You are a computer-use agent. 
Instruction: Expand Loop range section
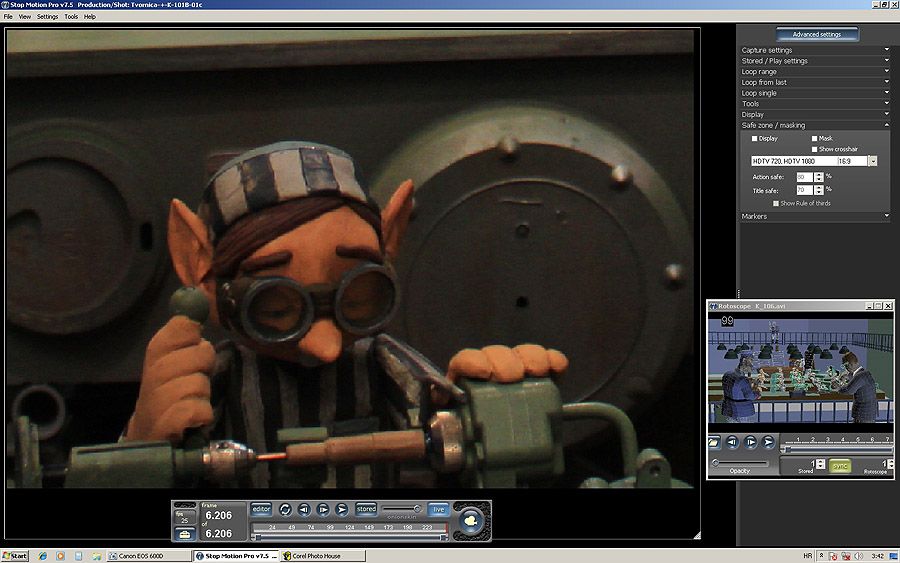point(815,72)
